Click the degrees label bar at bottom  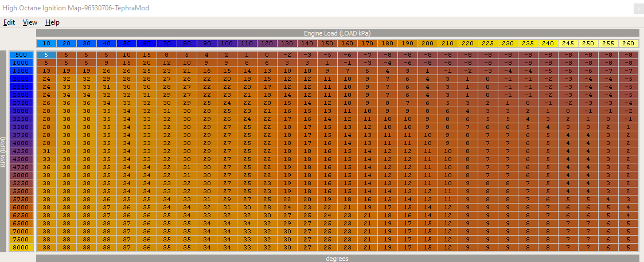pyautogui.click(x=337, y=259)
